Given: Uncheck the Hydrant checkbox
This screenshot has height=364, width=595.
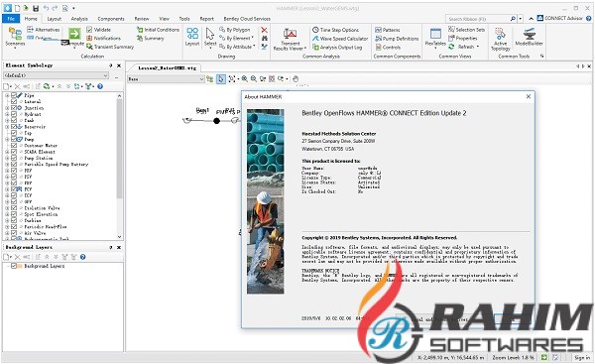Looking at the screenshot, I should [x=14, y=114].
